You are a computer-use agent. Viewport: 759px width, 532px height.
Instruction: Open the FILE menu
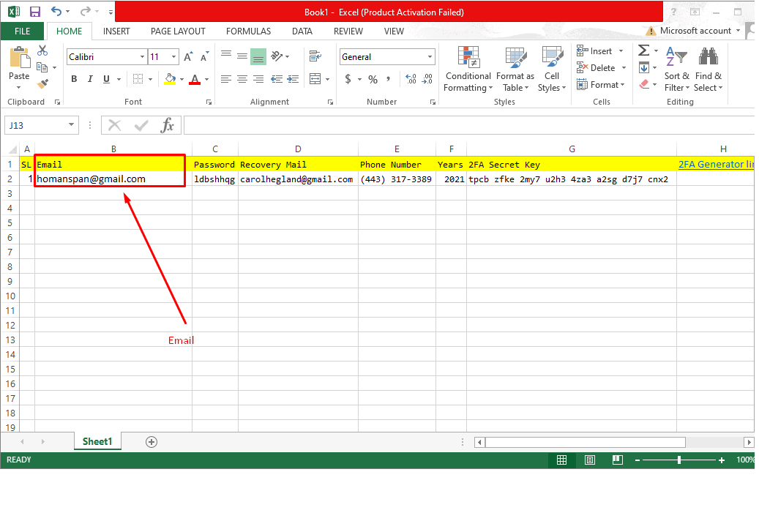[x=23, y=31]
